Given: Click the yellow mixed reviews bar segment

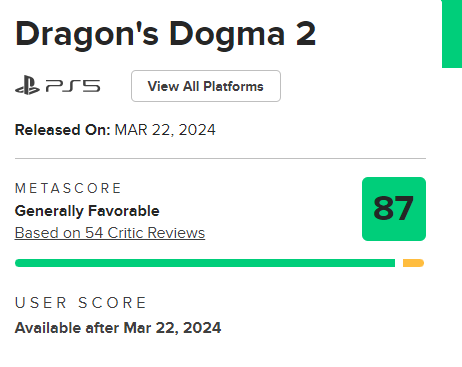Looking at the screenshot, I should [413, 263].
